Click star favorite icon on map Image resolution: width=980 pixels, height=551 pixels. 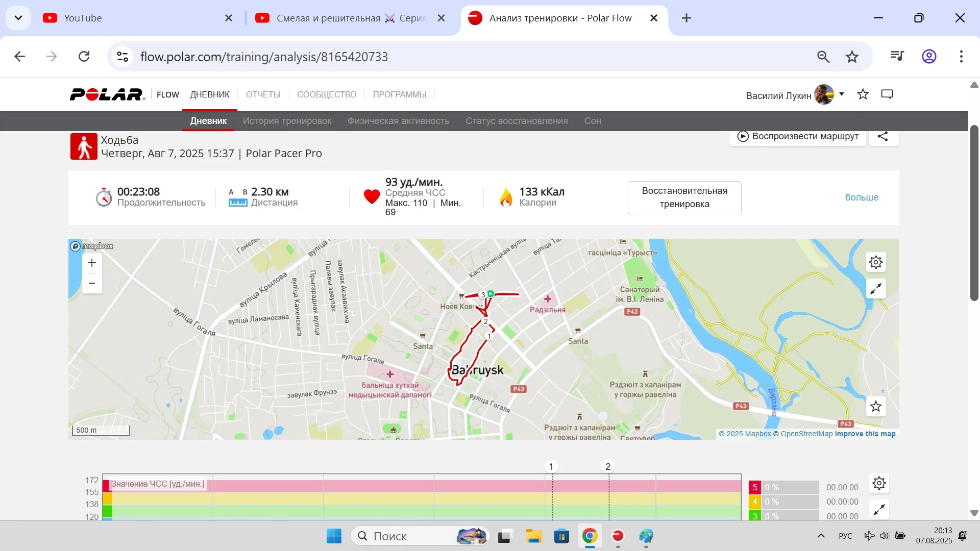tap(876, 407)
